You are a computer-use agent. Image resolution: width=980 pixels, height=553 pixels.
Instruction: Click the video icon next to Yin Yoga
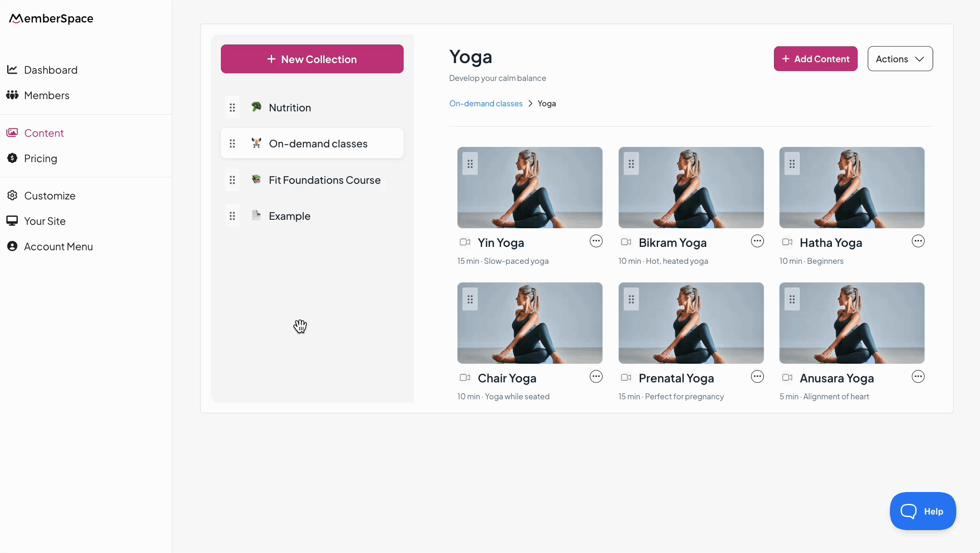[465, 242]
